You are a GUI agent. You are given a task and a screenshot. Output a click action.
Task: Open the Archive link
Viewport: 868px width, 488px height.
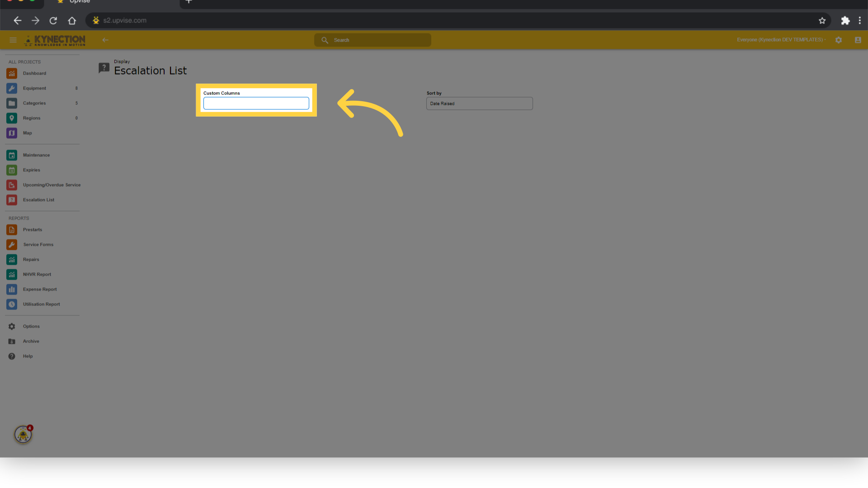31,341
